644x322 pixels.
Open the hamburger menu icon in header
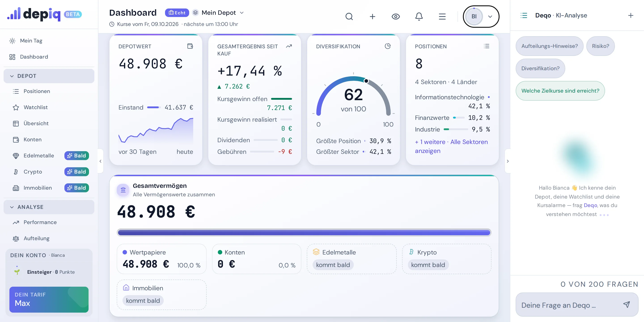tap(442, 17)
